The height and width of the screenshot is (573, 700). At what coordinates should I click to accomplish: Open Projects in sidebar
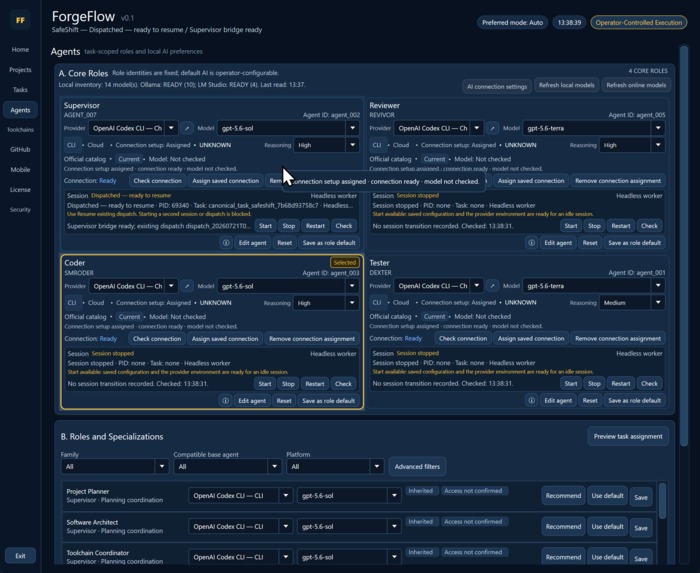(x=20, y=70)
